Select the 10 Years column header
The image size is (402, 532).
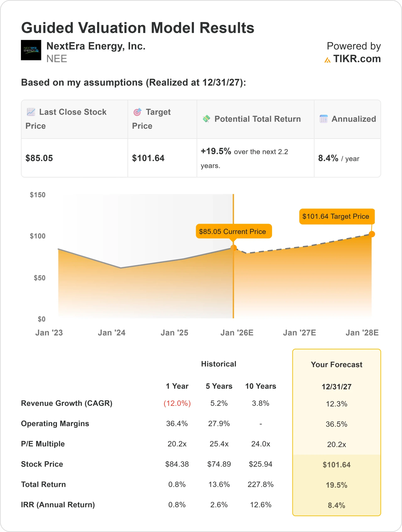pyautogui.click(x=260, y=386)
